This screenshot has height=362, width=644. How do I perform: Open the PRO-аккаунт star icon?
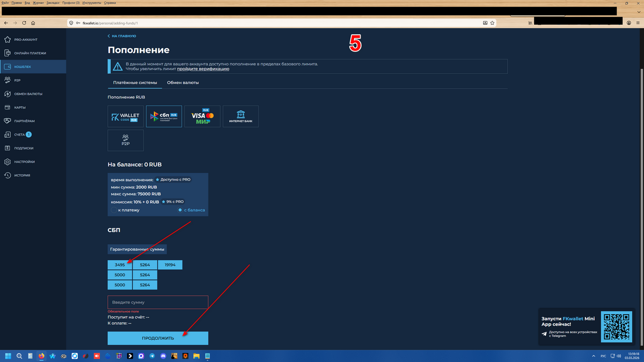[8, 40]
